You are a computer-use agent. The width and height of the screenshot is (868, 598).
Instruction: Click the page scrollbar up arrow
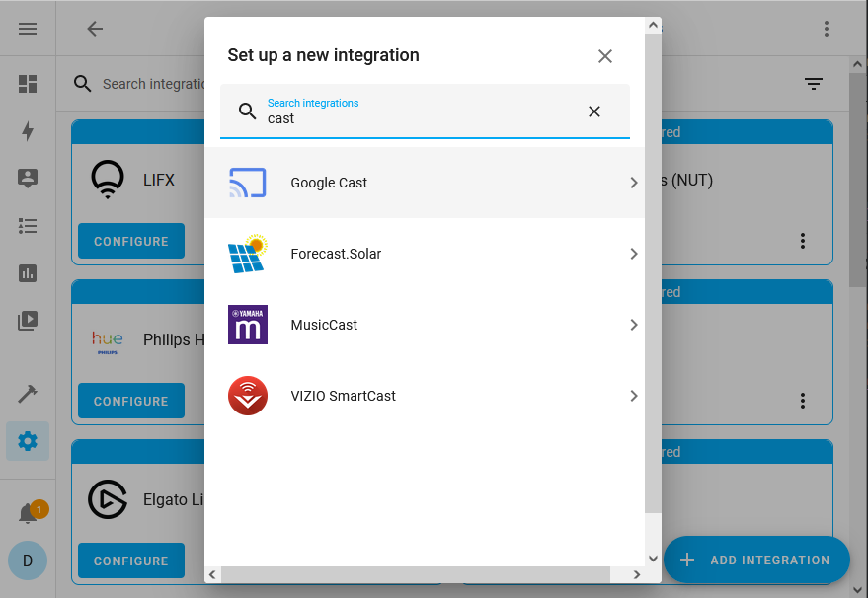(x=858, y=64)
